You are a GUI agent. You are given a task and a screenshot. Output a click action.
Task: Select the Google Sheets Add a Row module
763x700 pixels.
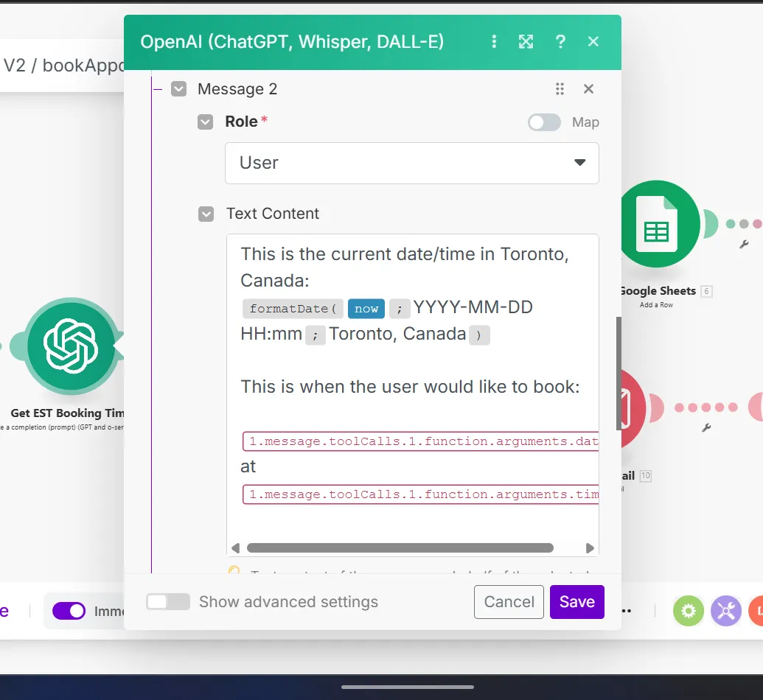click(657, 224)
